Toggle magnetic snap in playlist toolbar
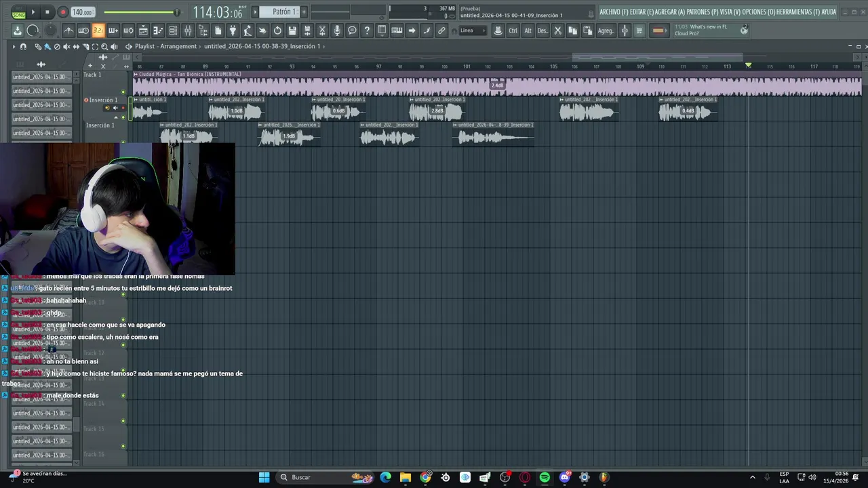The height and width of the screenshot is (488, 868). click(23, 46)
